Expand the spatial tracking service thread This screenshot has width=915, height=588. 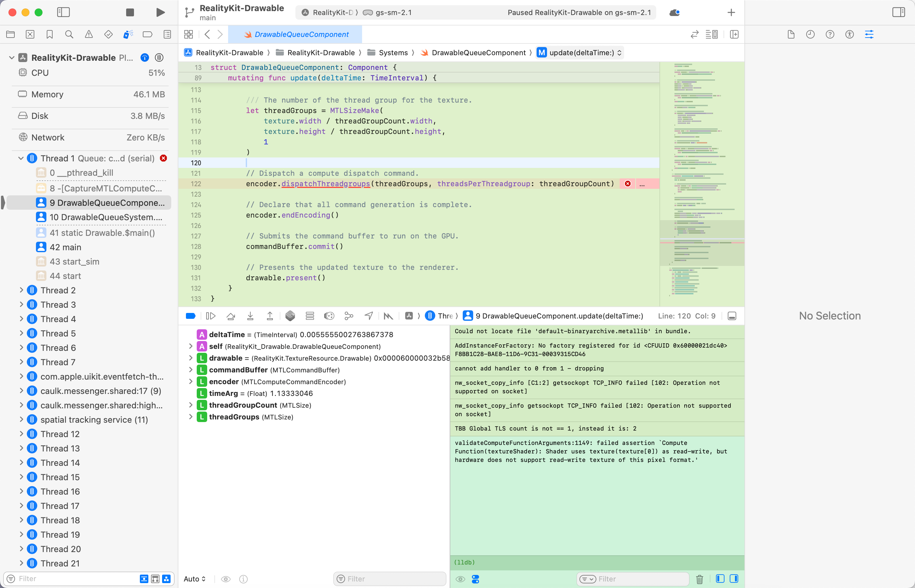21,420
